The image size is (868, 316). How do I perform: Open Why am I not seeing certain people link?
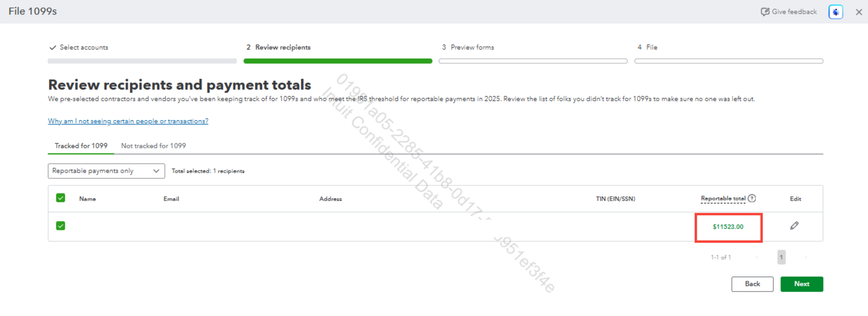128,121
